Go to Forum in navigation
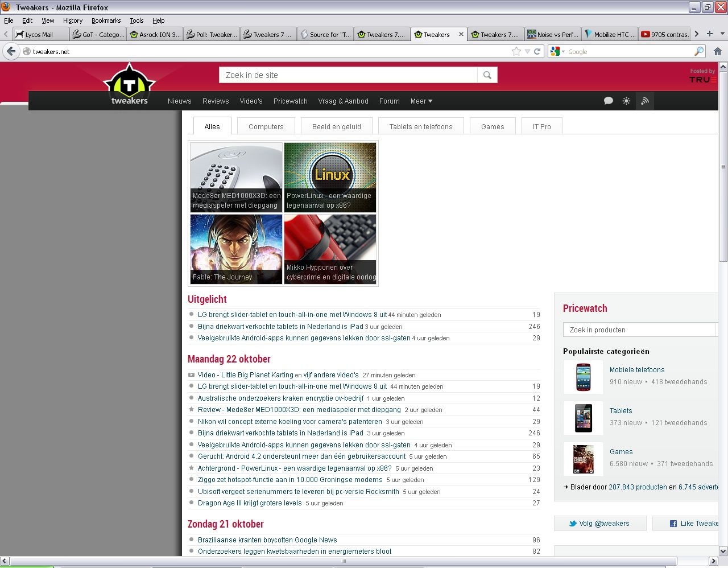The width and height of the screenshot is (728, 568). 389,101
